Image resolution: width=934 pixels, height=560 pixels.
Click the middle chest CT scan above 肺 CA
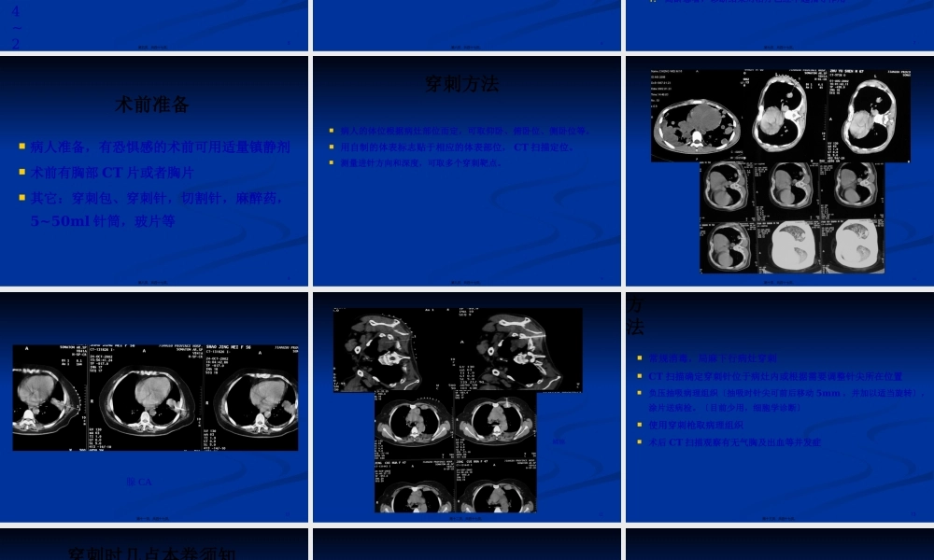tap(149, 397)
